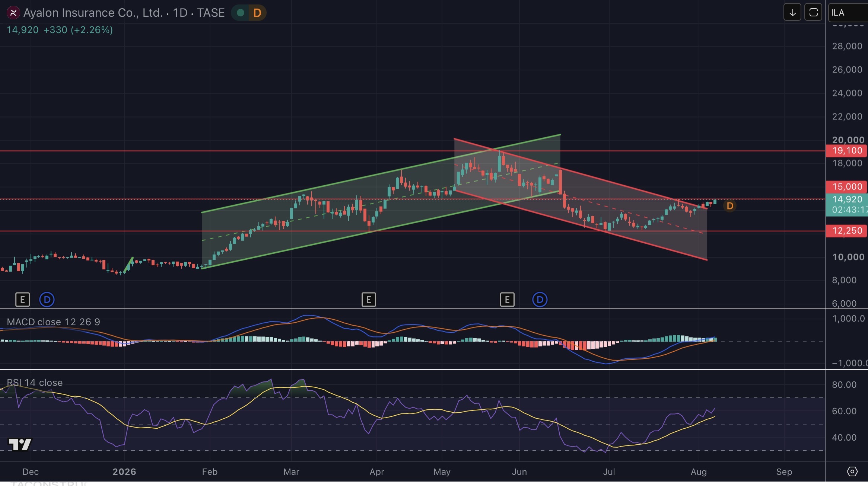
Task: Click the Mar label on time axis
Action: [291, 472]
